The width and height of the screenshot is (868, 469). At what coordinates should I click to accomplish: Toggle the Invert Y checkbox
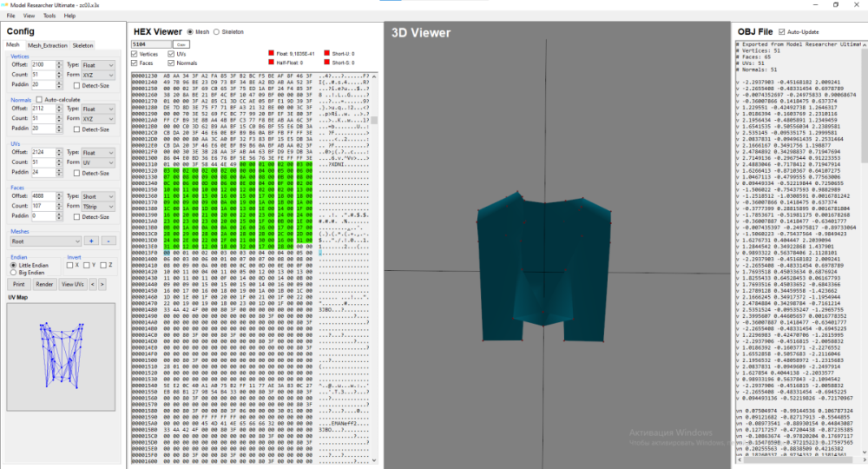[87, 265]
